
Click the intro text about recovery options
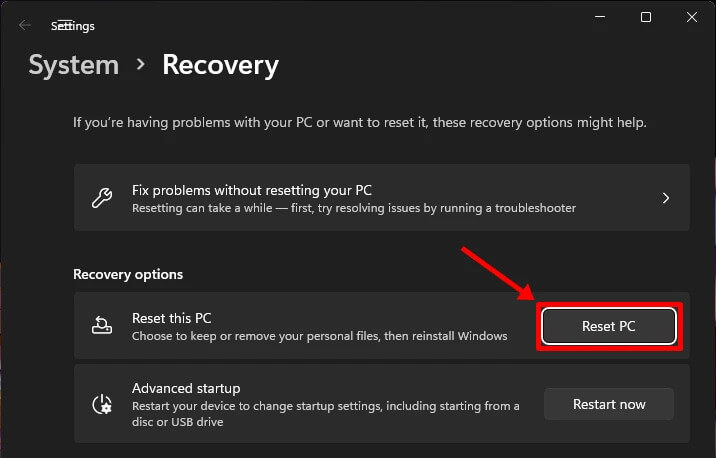point(360,123)
